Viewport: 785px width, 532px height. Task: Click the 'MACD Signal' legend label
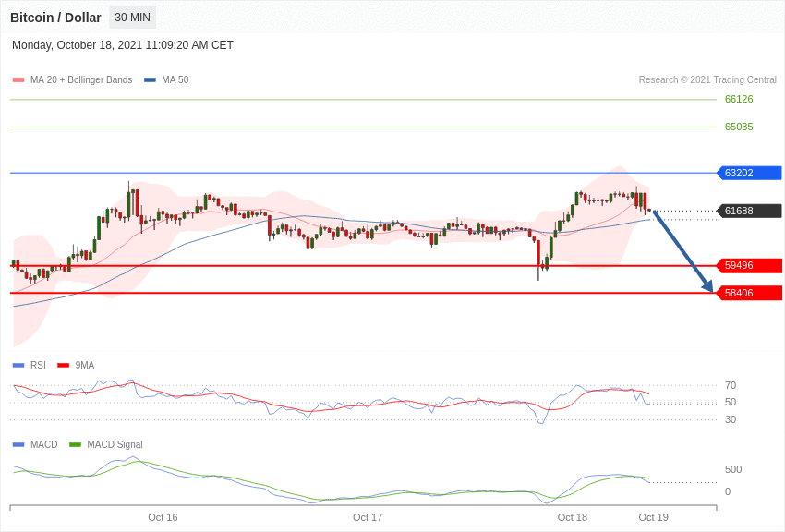(115, 444)
